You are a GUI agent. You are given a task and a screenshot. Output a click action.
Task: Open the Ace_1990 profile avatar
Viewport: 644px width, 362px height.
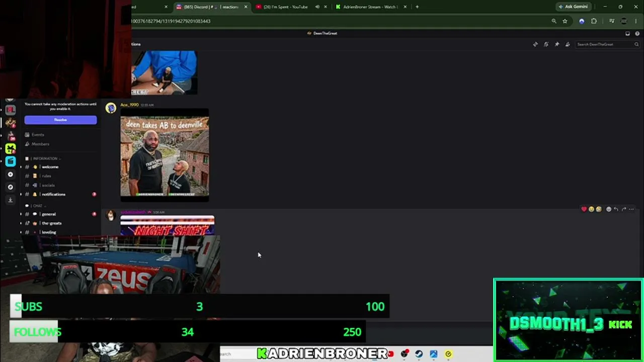pyautogui.click(x=111, y=108)
